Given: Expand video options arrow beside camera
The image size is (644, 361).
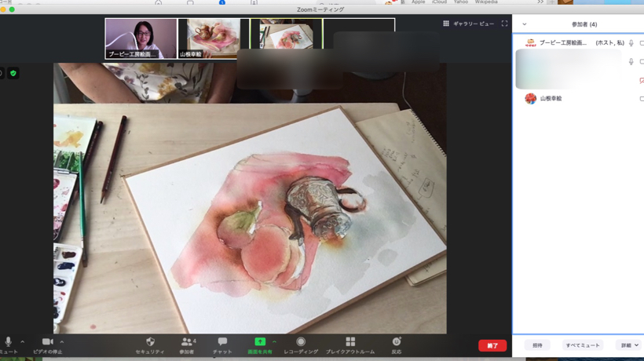Looking at the screenshot, I should [x=62, y=342].
